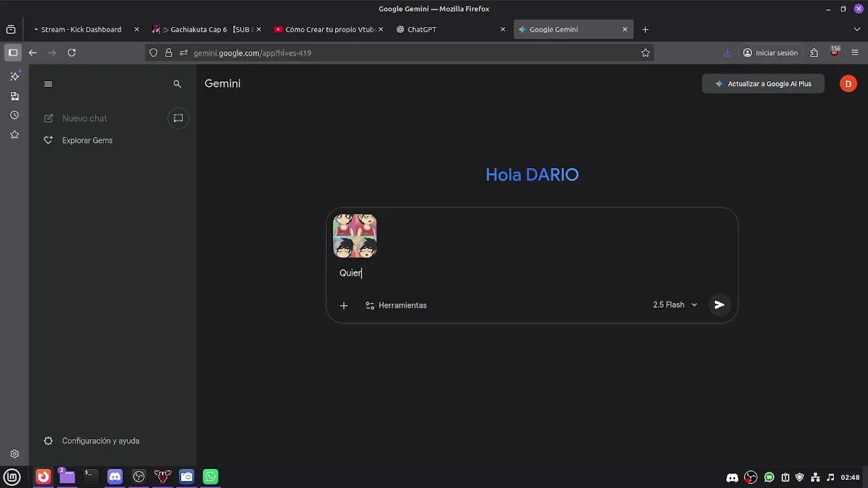Viewport: 868px width, 488px height.
Task: Click into the prompt text field
Action: (532, 273)
